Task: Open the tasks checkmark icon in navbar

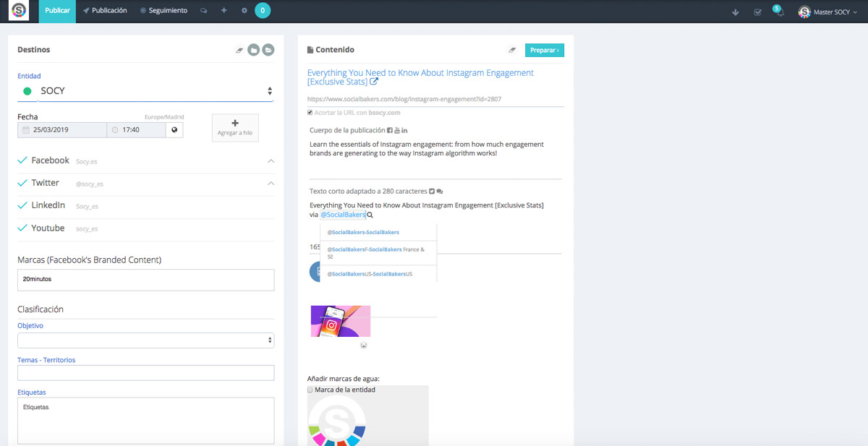Action: coord(757,12)
